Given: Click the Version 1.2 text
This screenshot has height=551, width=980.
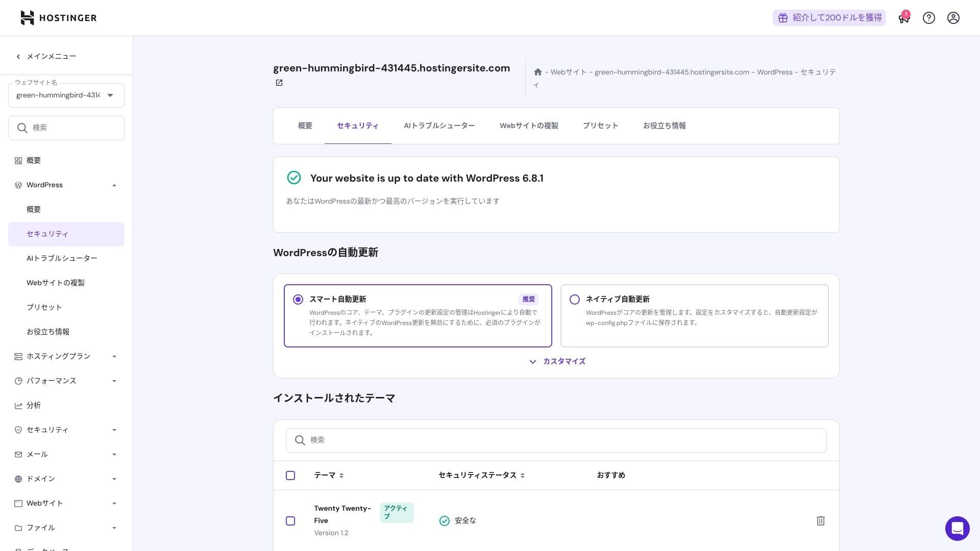Looking at the screenshot, I should click(331, 533).
